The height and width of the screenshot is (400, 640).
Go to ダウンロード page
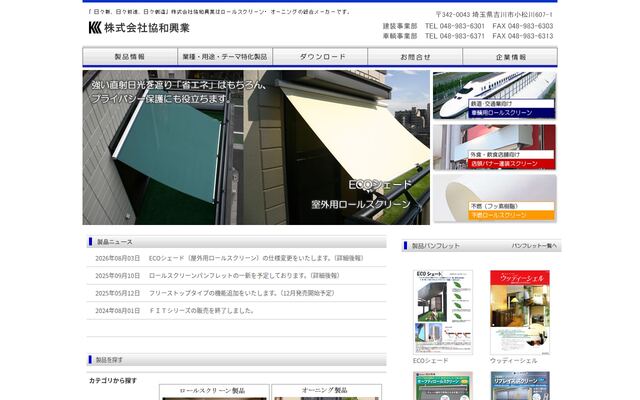(320, 57)
